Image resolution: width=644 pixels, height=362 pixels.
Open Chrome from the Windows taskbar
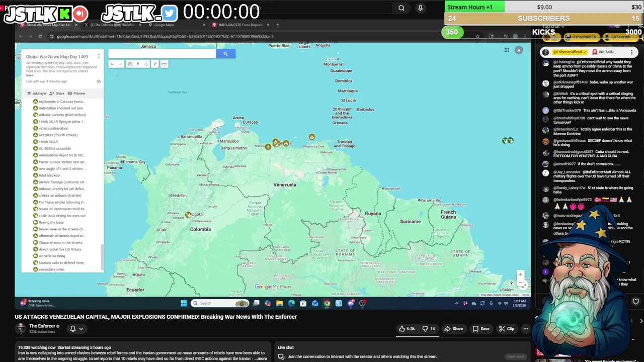click(327, 303)
